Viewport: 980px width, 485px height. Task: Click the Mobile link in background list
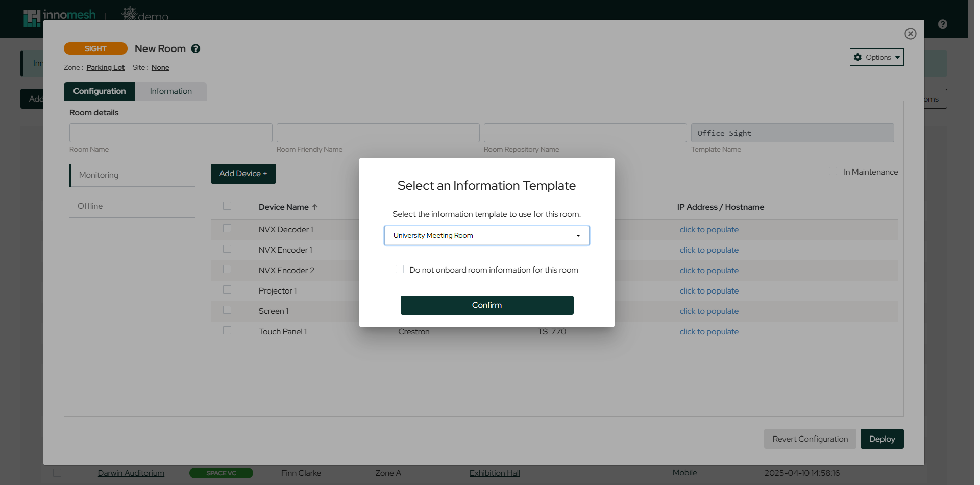[684, 473]
